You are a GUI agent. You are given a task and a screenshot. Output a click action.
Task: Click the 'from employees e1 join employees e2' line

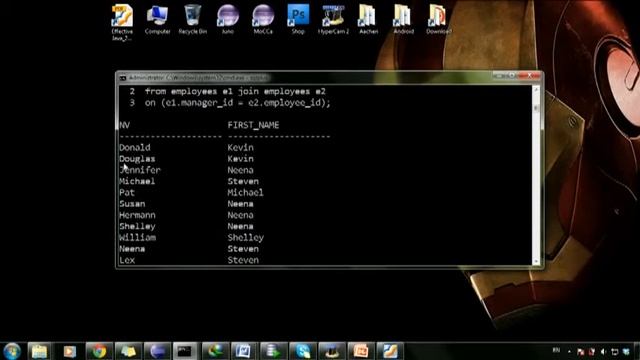click(x=236, y=91)
